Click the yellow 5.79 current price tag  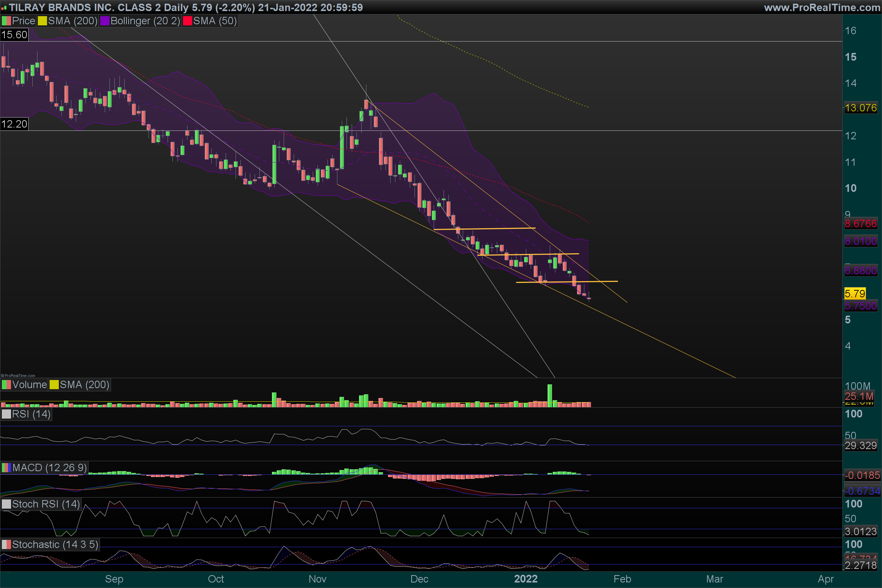tap(855, 294)
